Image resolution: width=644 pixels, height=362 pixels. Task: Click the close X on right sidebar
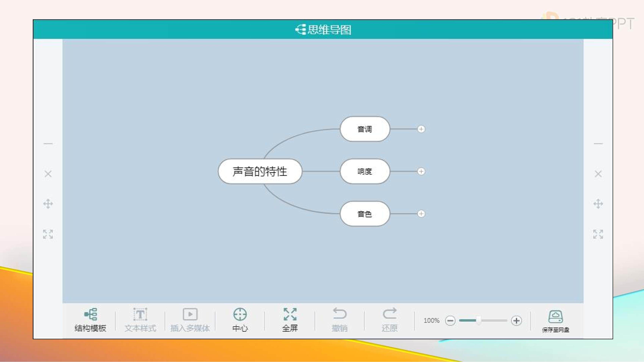coord(598,174)
